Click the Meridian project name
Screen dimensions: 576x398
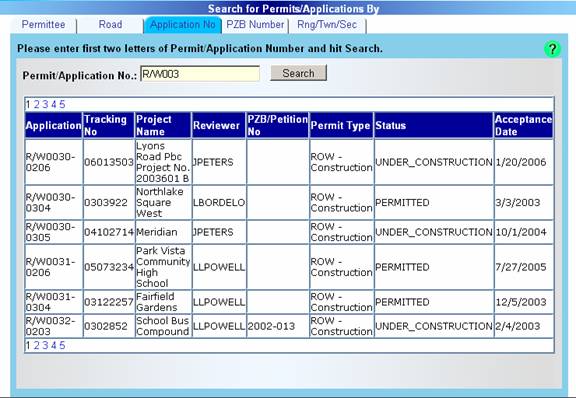click(x=157, y=232)
